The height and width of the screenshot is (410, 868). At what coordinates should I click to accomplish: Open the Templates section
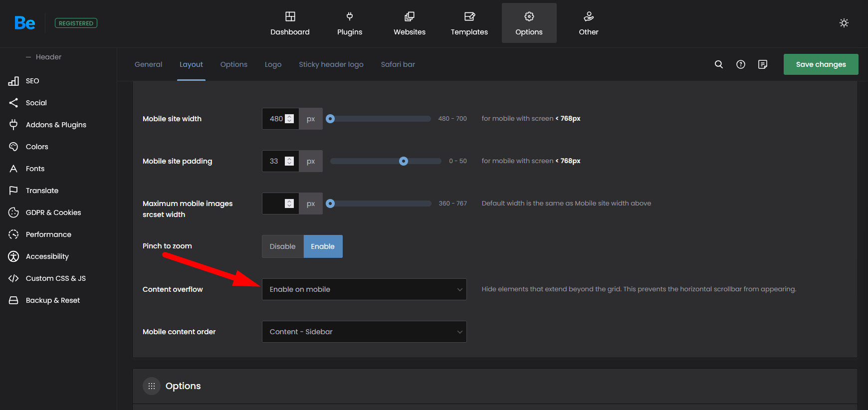[469, 23]
